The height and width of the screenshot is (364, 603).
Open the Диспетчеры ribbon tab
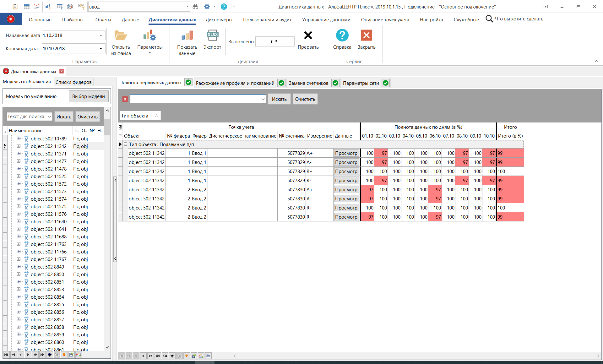click(x=219, y=19)
